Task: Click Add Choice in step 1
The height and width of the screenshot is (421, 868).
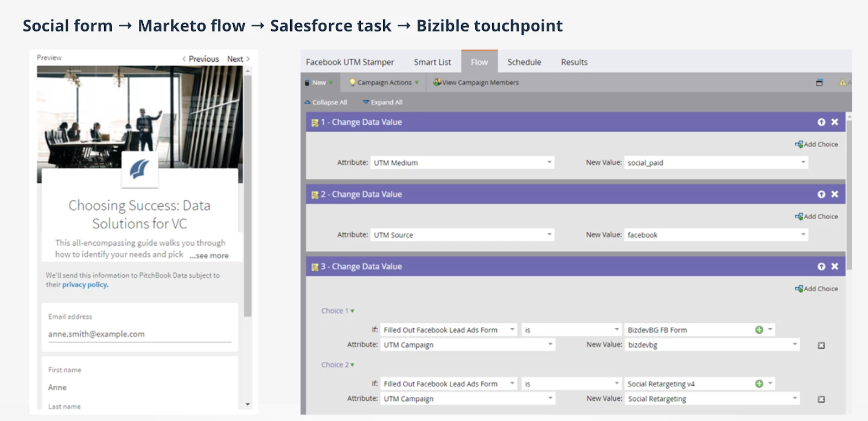Action: click(x=816, y=144)
